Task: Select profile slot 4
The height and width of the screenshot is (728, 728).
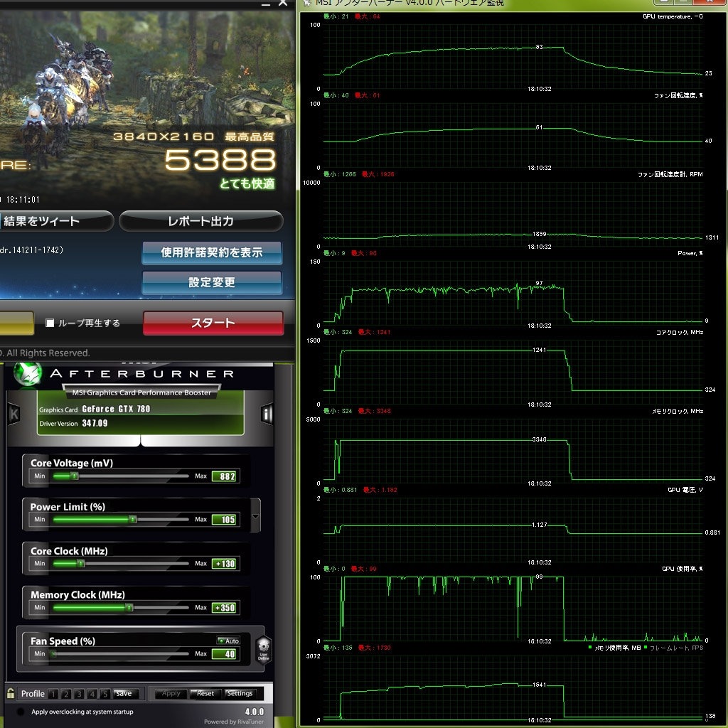Action: (92, 694)
